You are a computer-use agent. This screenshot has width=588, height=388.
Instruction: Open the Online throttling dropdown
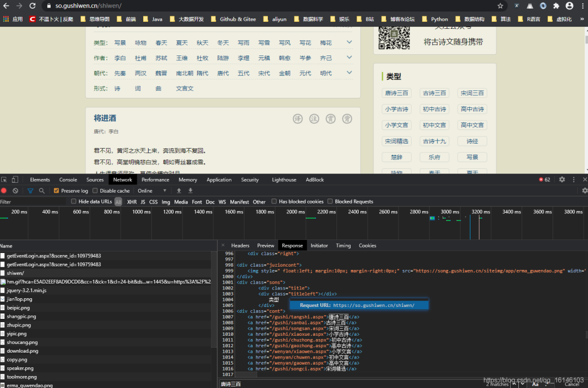(x=152, y=191)
